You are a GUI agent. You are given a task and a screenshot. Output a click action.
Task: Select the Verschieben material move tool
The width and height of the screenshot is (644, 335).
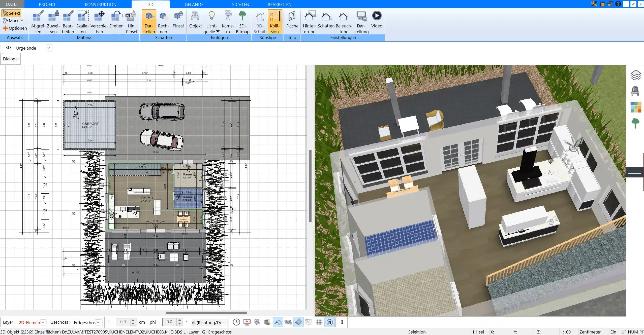coord(99,22)
